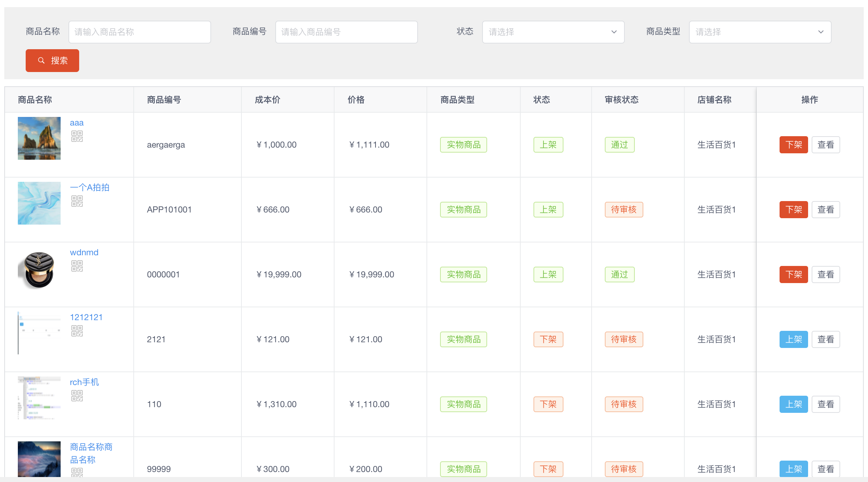
Task: Click 查看 button for APP101001 row
Action: point(826,210)
